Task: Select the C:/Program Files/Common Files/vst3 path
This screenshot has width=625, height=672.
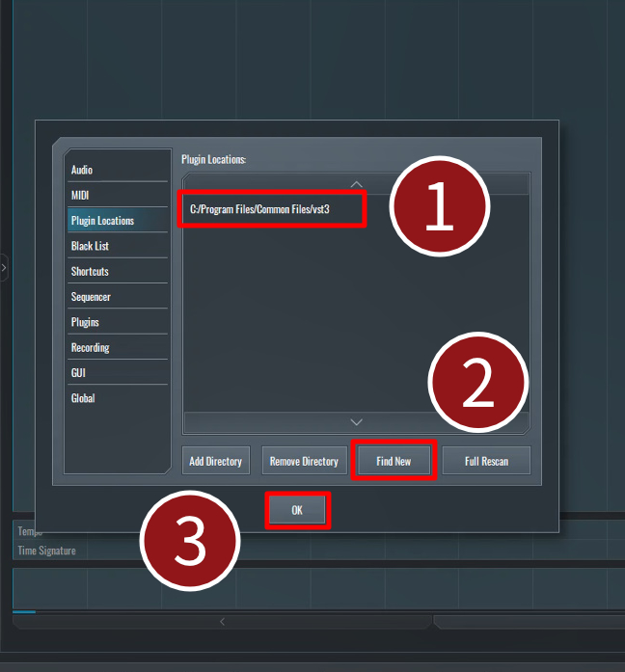Action: tap(260, 209)
